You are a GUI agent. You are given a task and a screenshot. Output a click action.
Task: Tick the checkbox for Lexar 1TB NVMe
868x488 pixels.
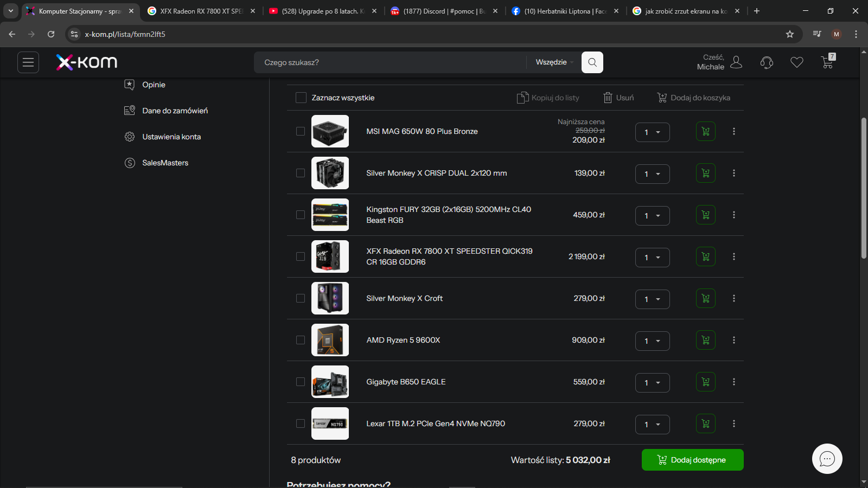tap(301, 423)
